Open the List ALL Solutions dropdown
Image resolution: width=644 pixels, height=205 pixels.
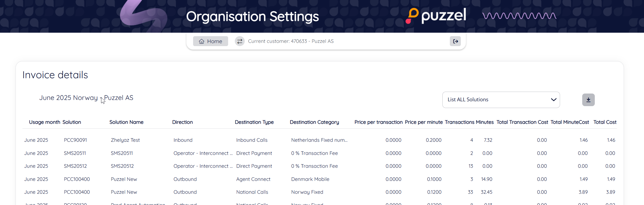click(501, 100)
